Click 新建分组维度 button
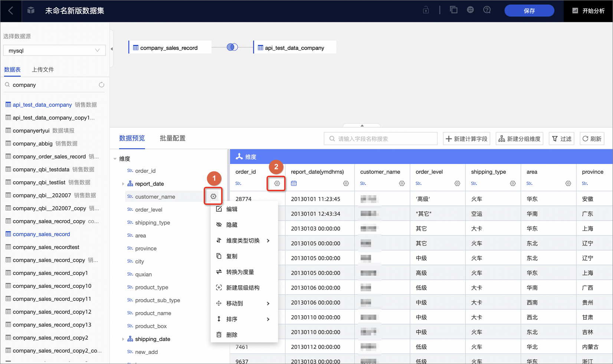The width and height of the screenshot is (613, 364). (x=519, y=138)
